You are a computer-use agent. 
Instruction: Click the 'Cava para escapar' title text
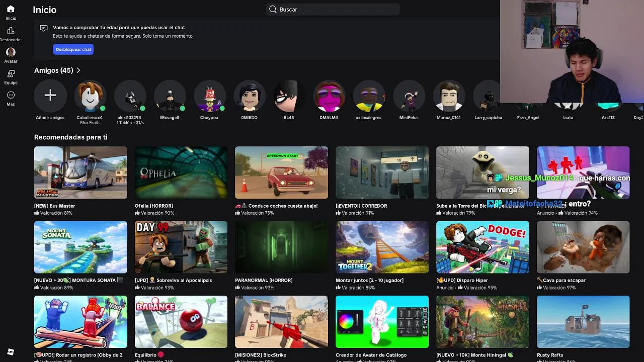point(565,280)
